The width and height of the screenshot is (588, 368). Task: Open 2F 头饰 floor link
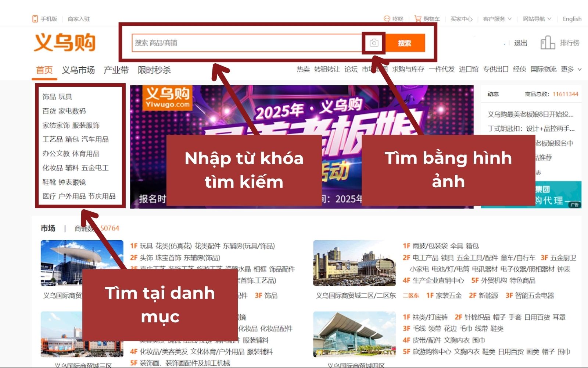(141, 258)
